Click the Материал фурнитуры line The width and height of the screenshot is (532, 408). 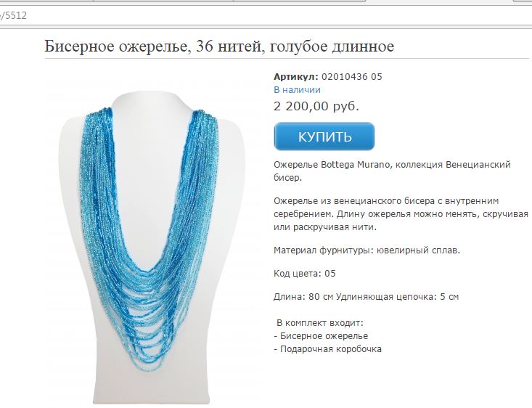(367, 250)
